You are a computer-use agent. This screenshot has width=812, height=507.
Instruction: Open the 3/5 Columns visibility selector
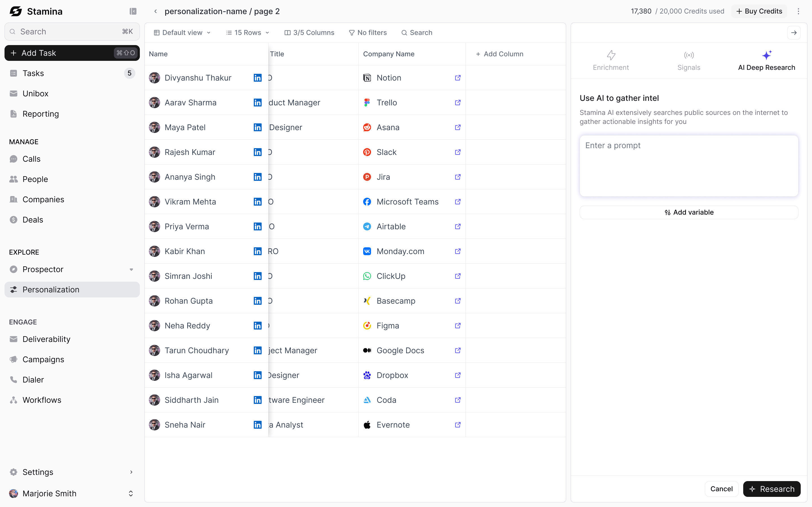click(x=309, y=32)
